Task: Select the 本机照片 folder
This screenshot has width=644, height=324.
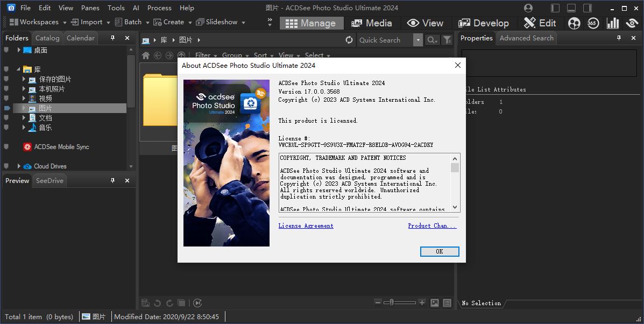Action: [x=52, y=89]
